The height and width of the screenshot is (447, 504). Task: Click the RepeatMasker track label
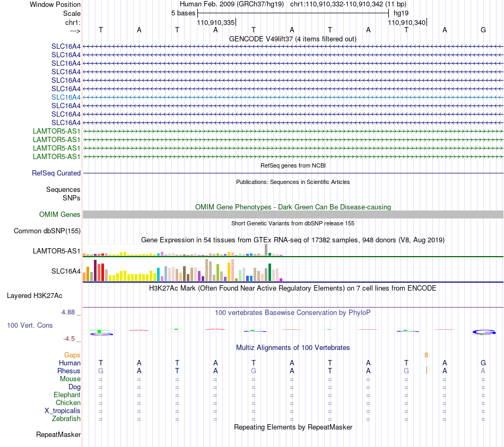click(x=58, y=434)
